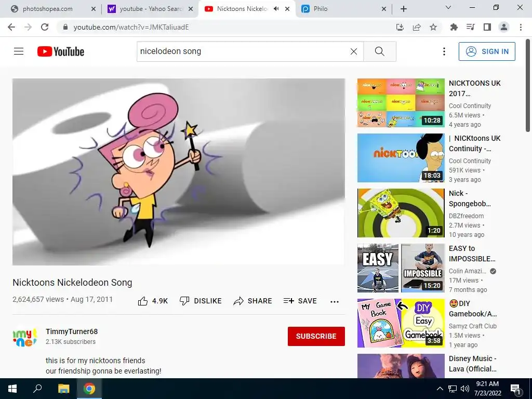The height and width of the screenshot is (399, 532).
Task: Open NICKtoons UK Continuity video thumbnail
Action: click(x=401, y=158)
